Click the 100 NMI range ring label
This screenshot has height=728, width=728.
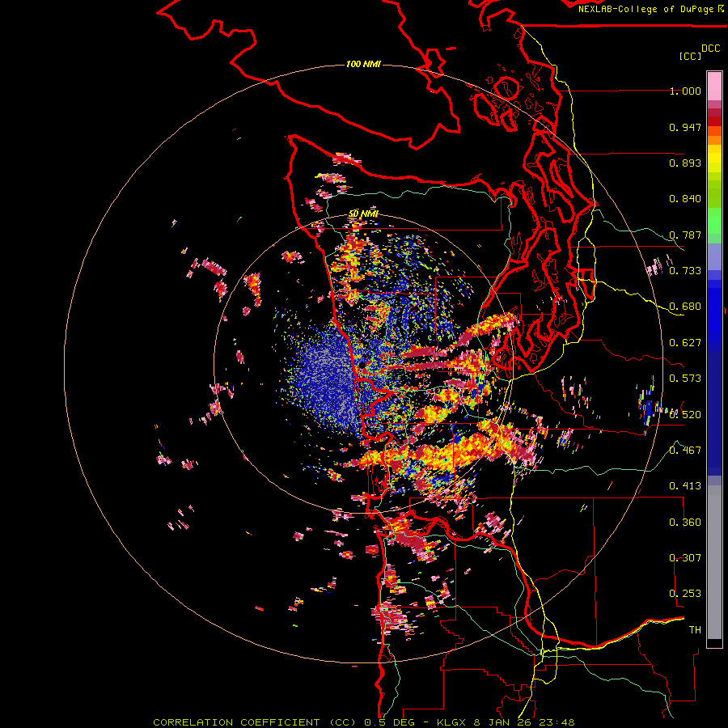(363, 64)
